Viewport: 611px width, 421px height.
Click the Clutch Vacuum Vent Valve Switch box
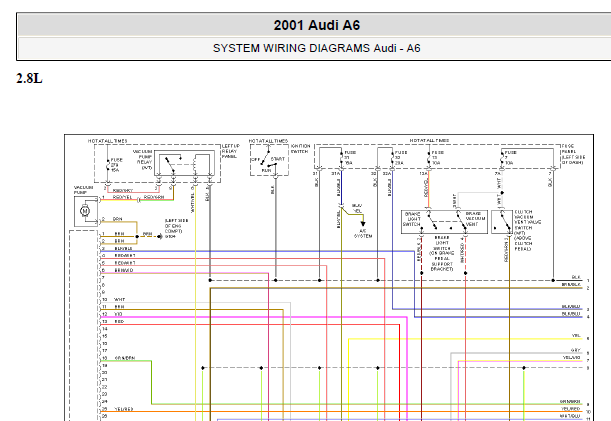[x=502, y=222]
